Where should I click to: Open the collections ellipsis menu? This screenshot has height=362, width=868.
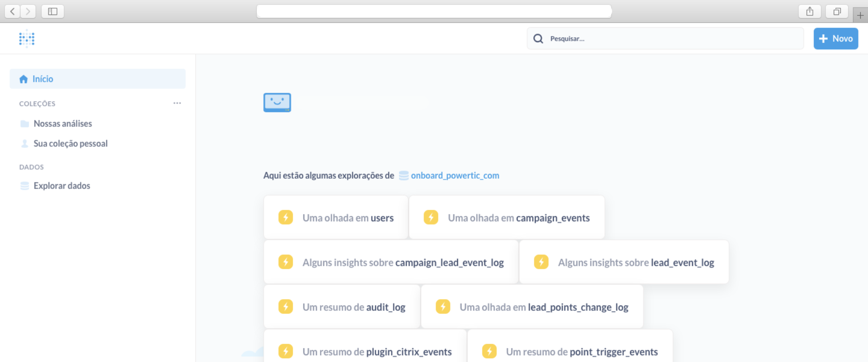(x=177, y=103)
